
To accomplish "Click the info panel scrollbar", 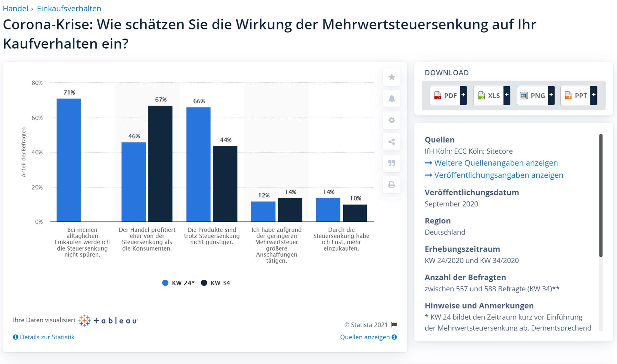I will pyautogui.click(x=601, y=195).
